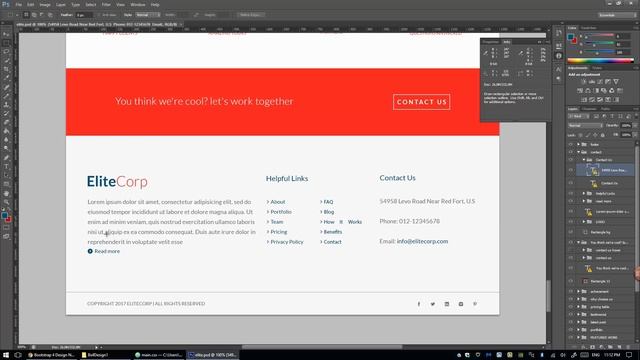Open the Image menu

coord(45,4)
